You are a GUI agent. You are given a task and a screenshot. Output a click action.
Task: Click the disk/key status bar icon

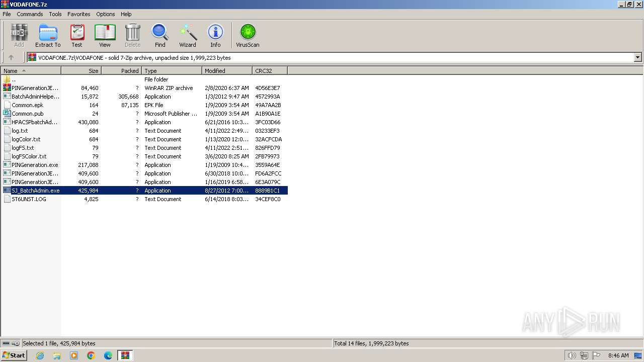11,343
